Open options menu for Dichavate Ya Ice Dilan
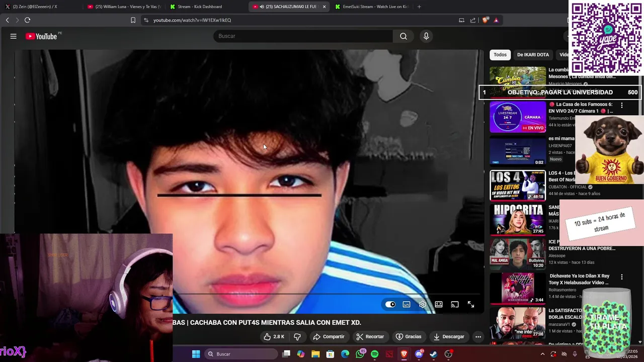Image resolution: width=644 pixels, height=362 pixels. [x=622, y=277]
